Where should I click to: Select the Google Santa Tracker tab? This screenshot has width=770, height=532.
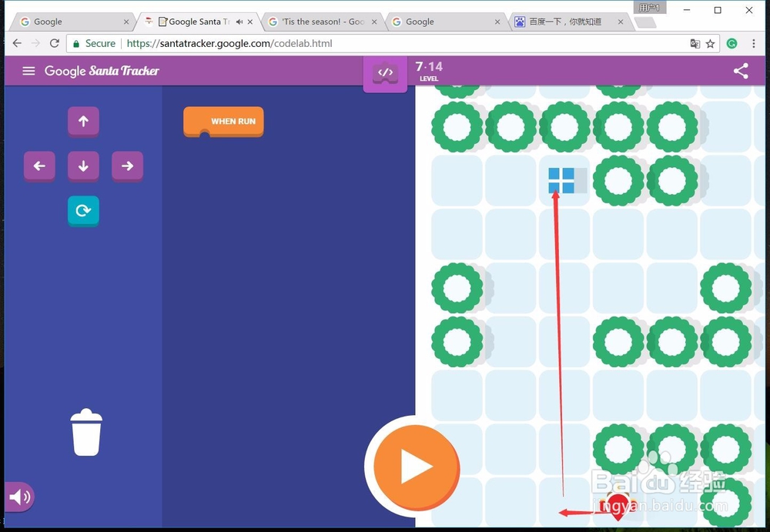[199, 22]
